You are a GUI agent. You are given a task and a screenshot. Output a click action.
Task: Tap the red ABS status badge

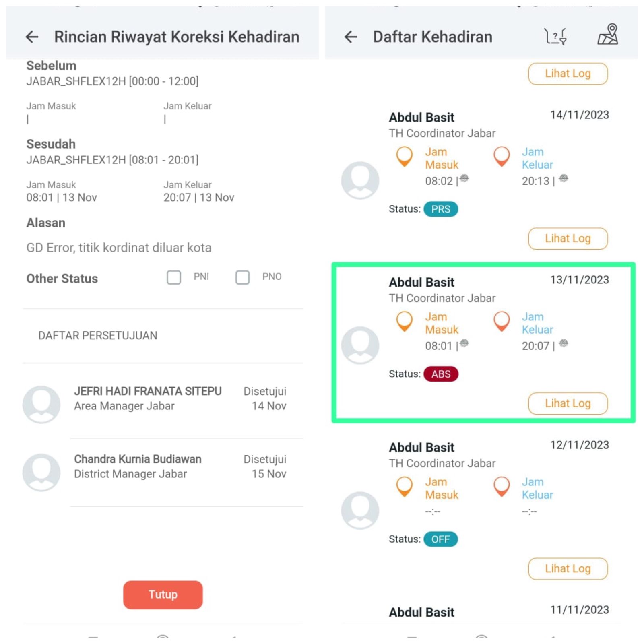[441, 374]
